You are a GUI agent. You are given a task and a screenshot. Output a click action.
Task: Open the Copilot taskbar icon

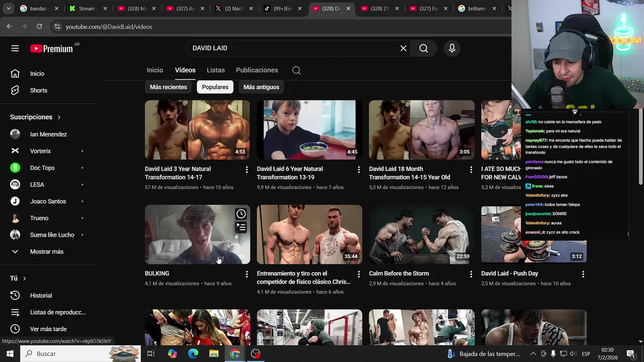[x=173, y=353]
